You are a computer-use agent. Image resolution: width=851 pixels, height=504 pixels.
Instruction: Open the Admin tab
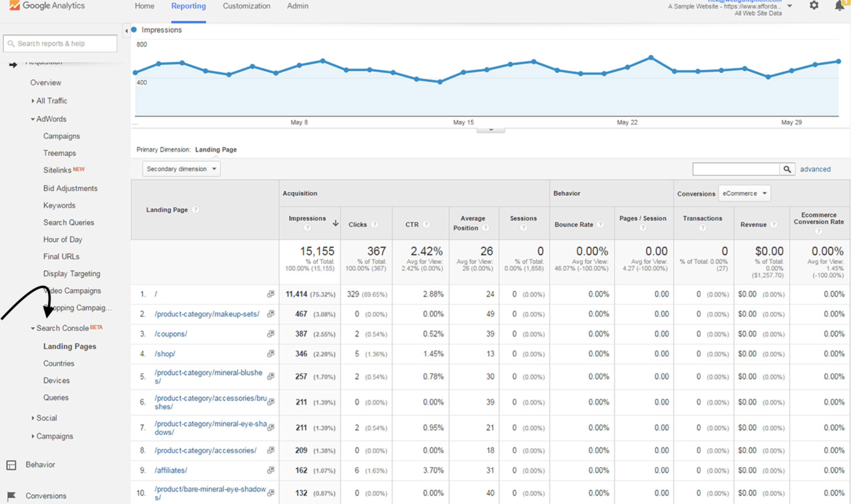(298, 6)
